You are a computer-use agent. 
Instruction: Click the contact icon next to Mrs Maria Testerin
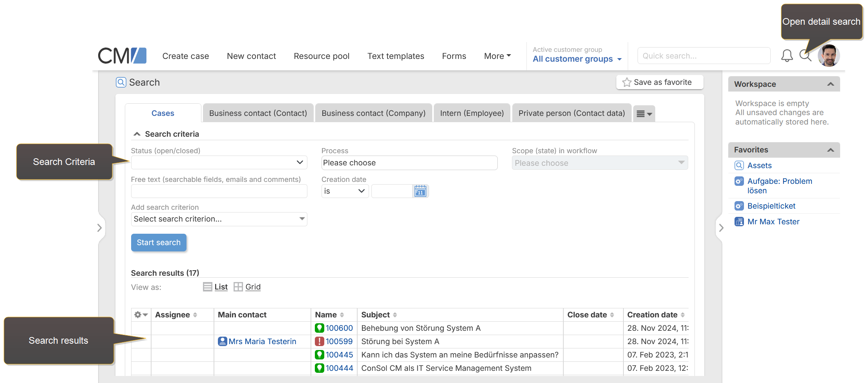coord(223,341)
